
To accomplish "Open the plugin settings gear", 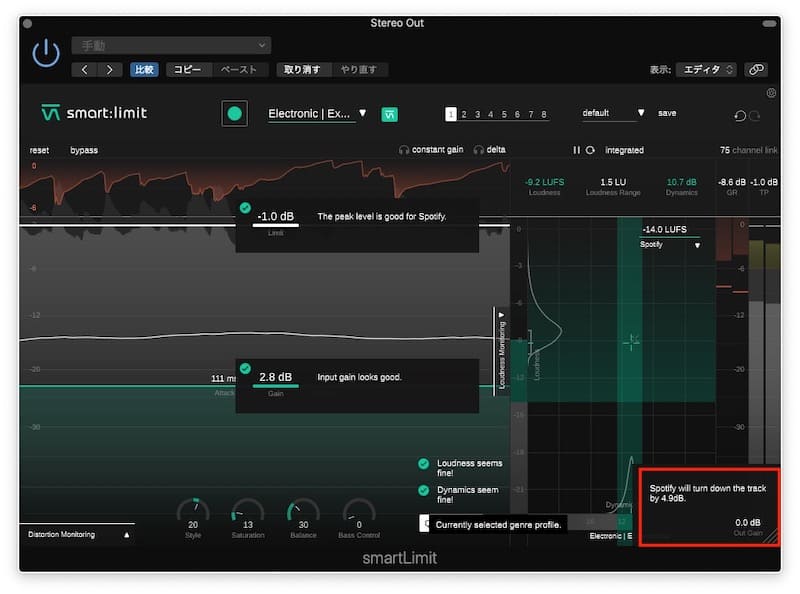I will click(771, 93).
